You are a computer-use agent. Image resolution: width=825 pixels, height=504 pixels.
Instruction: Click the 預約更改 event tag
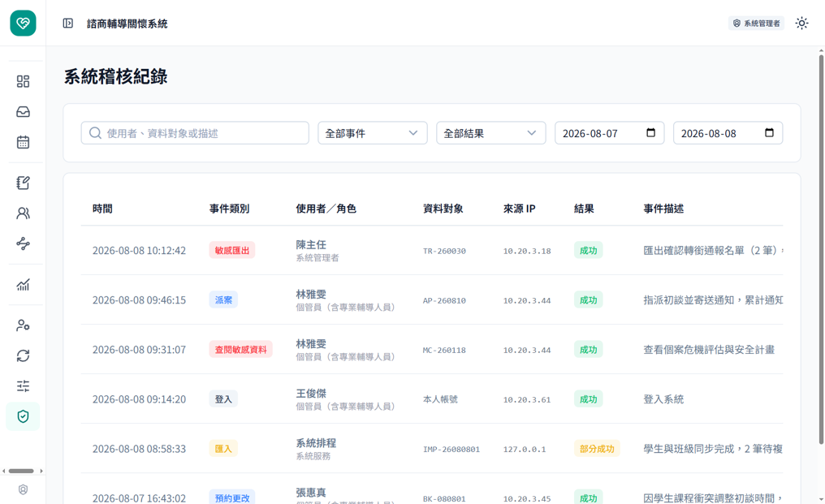coord(232,498)
